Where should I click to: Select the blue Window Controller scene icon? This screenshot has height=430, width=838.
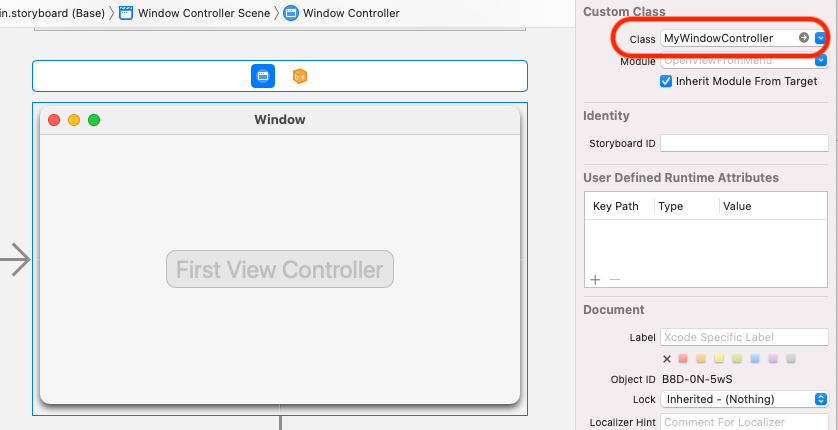click(x=263, y=76)
